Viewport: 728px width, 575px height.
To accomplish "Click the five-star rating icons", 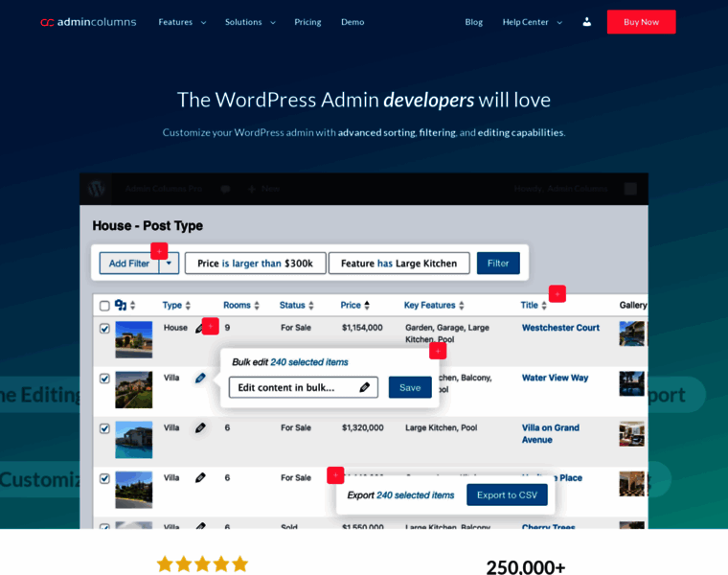I will click(x=202, y=564).
